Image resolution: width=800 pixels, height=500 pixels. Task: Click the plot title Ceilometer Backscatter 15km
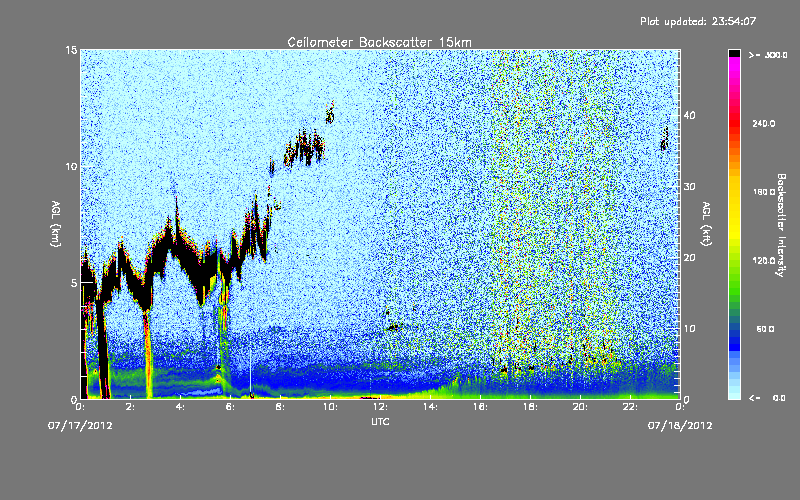point(379,42)
